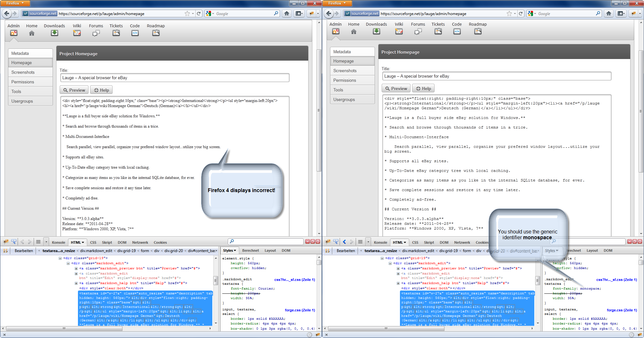
Task: Open the Wiki icon in left window
Action: (77, 33)
